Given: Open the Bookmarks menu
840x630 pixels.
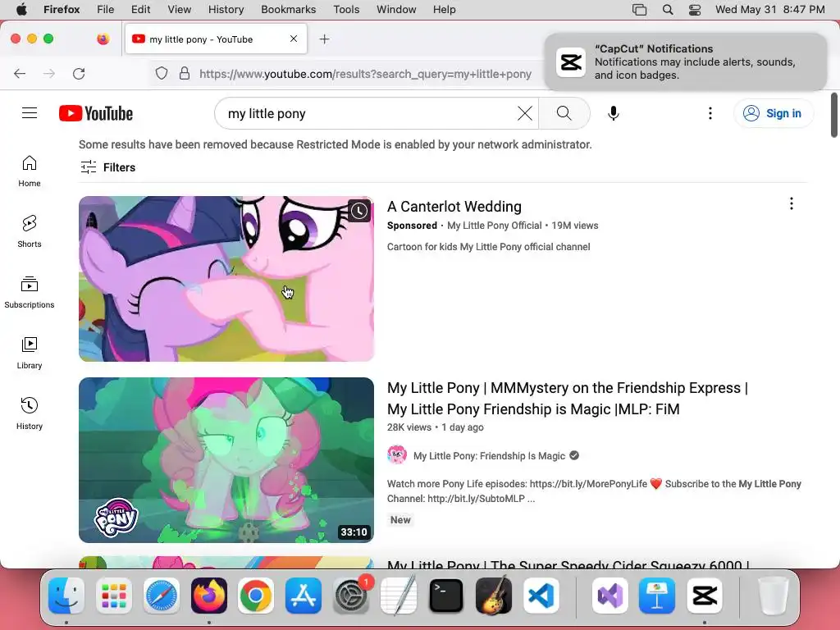Looking at the screenshot, I should click(288, 10).
